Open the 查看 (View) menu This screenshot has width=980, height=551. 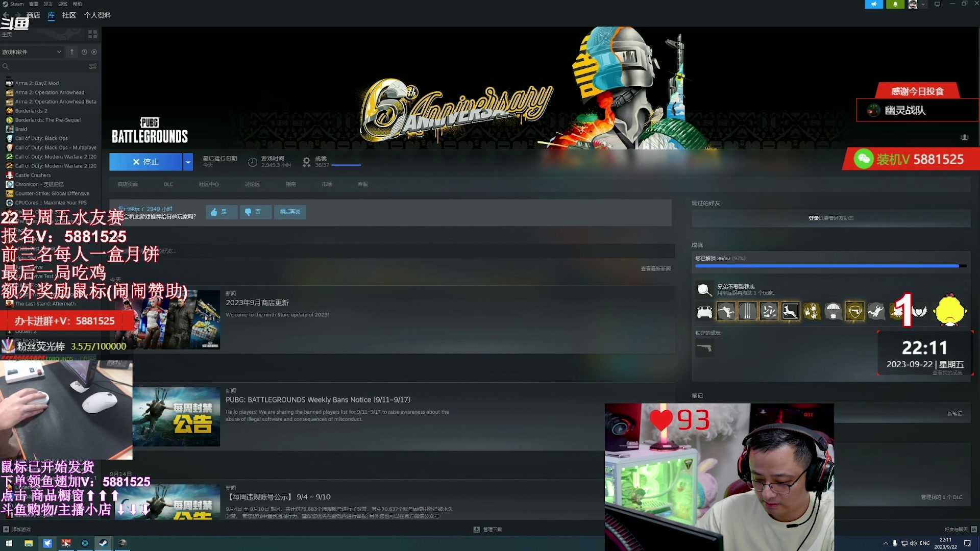(34, 4)
